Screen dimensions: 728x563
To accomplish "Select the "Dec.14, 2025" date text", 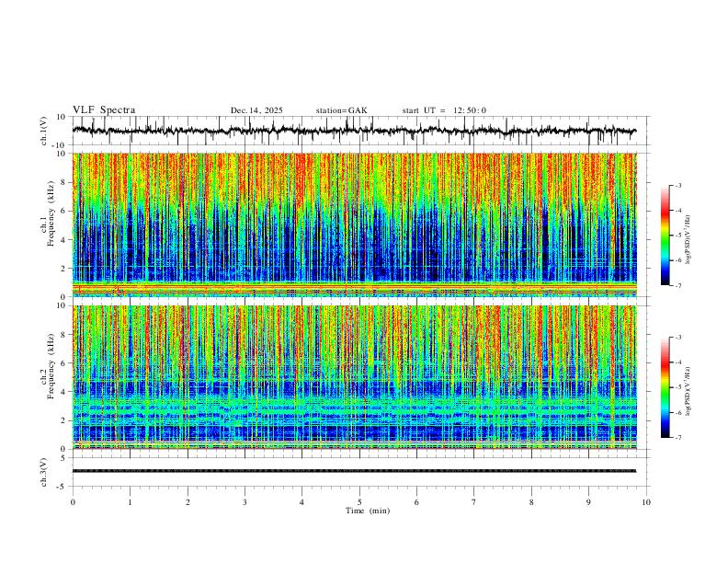I will [256, 110].
